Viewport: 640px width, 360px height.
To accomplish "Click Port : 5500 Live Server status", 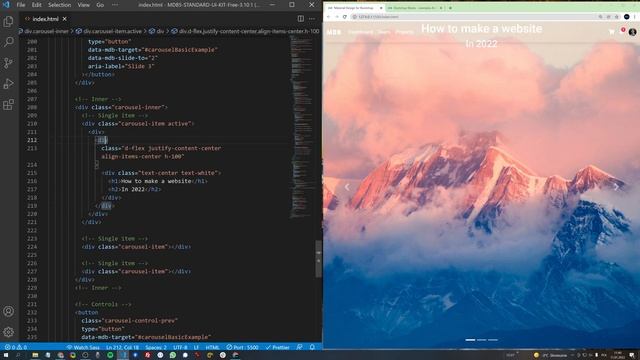I will [x=242, y=347].
